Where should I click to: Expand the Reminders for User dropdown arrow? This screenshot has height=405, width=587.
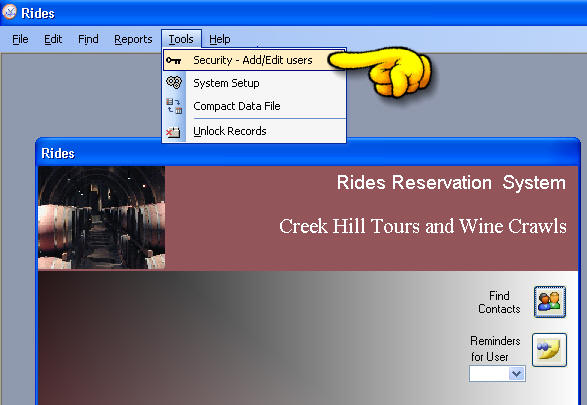517,374
